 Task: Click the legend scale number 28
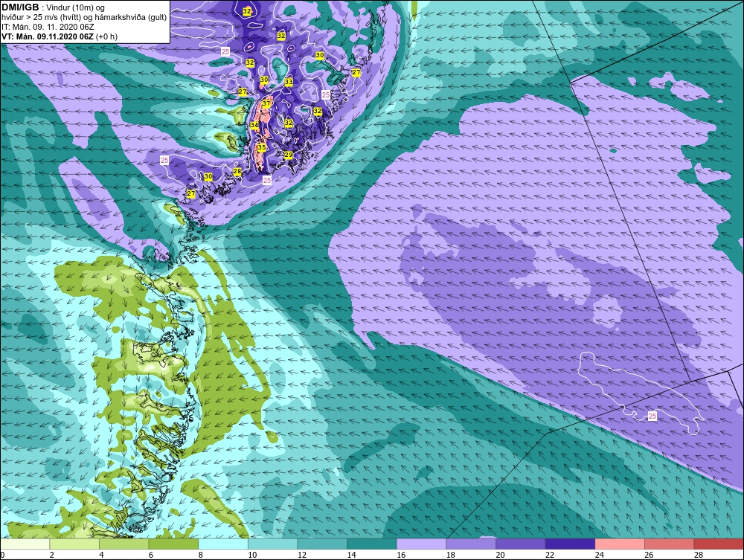pyautogui.click(x=699, y=555)
